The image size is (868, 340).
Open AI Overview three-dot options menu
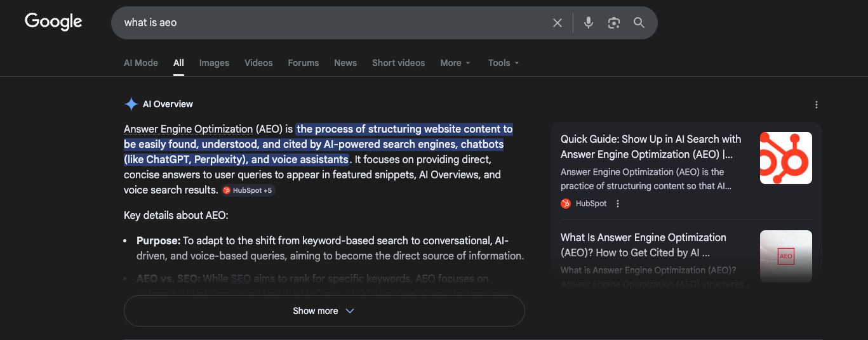817,105
